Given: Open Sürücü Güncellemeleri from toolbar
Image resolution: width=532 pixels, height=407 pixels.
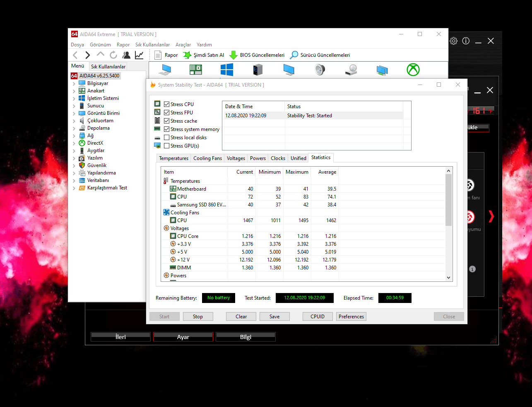Looking at the screenshot, I should click(x=320, y=55).
